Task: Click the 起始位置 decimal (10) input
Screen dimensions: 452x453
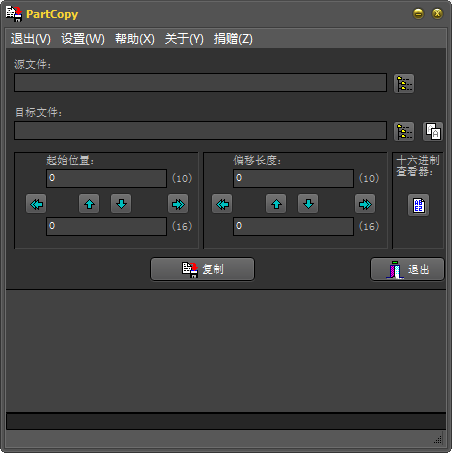Action: [106, 178]
